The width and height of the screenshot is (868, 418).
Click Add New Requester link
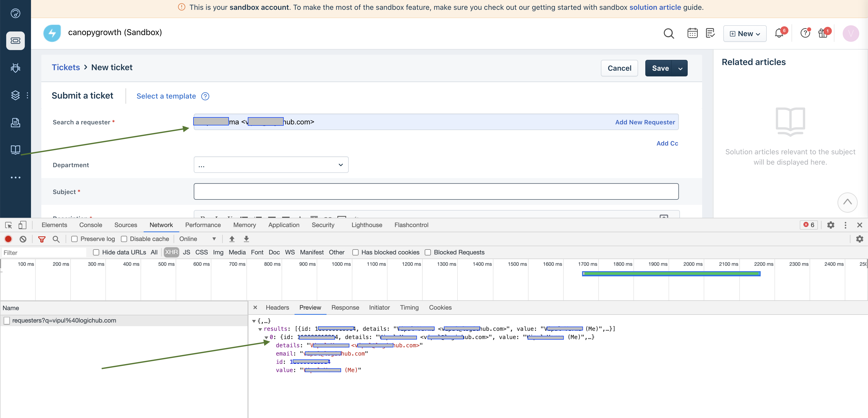(645, 122)
